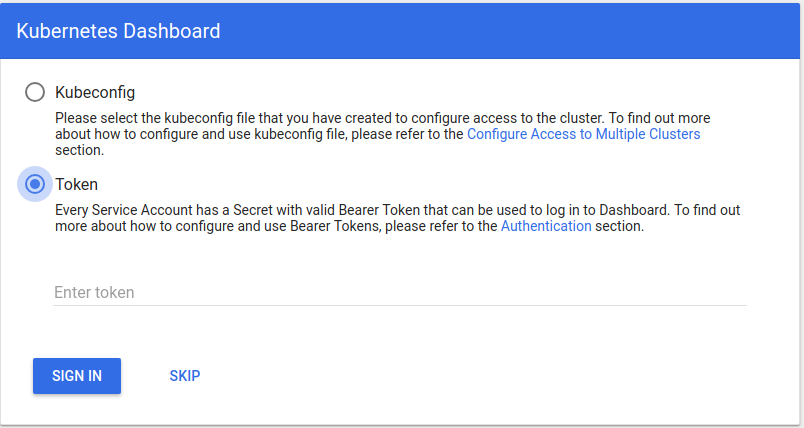Image resolution: width=804 pixels, height=428 pixels.
Task: Focus the Enter token input field
Action: click(400, 292)
